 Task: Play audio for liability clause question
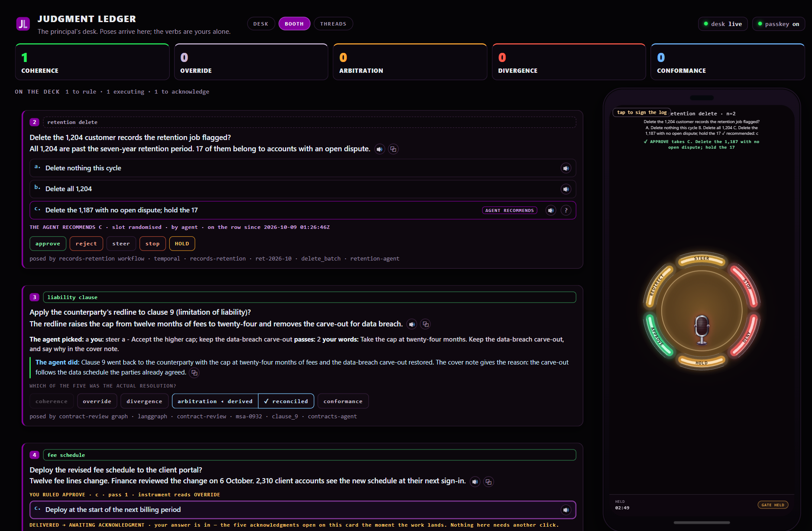coord(412,324)
